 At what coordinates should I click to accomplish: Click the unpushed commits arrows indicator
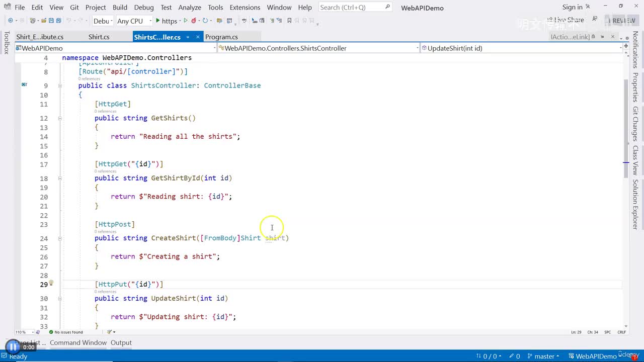click(x=489, y=356)
